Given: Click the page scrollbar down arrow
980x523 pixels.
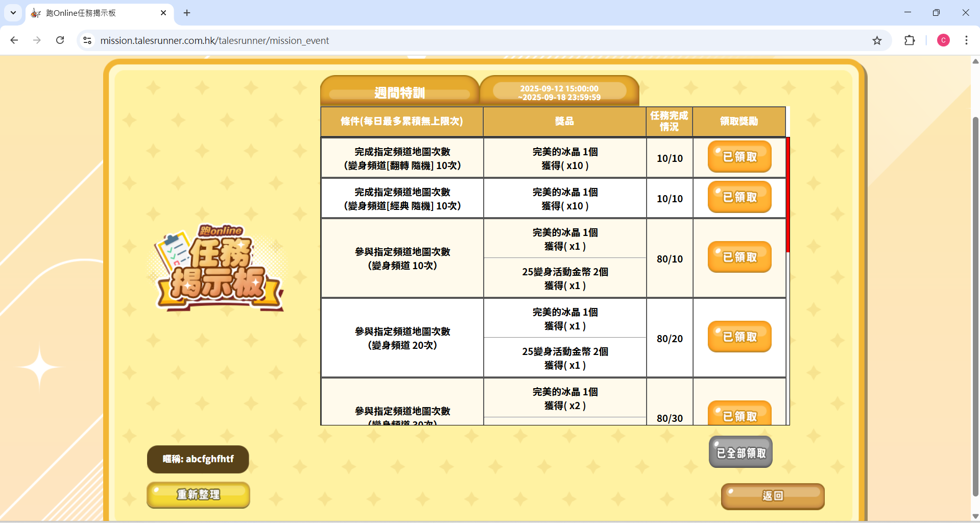Looking at the screenshot, I should point(975,515).
